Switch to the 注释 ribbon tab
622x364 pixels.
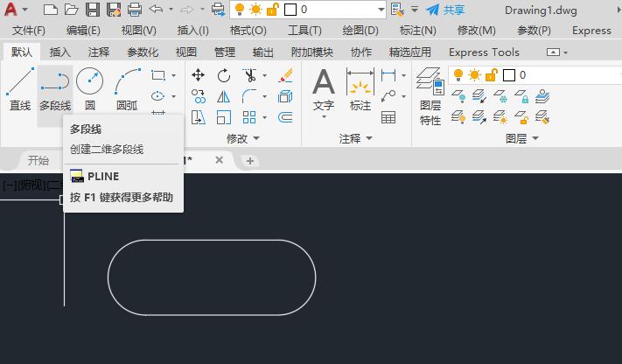[x=98, y=52]
